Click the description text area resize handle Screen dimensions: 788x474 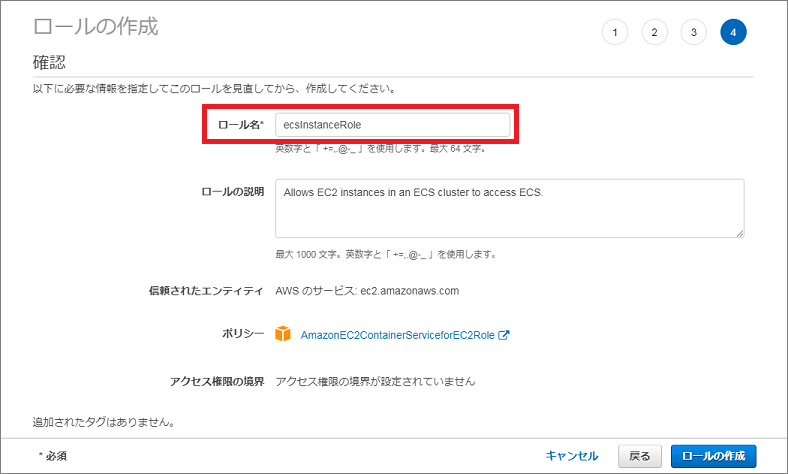point(740,233)
